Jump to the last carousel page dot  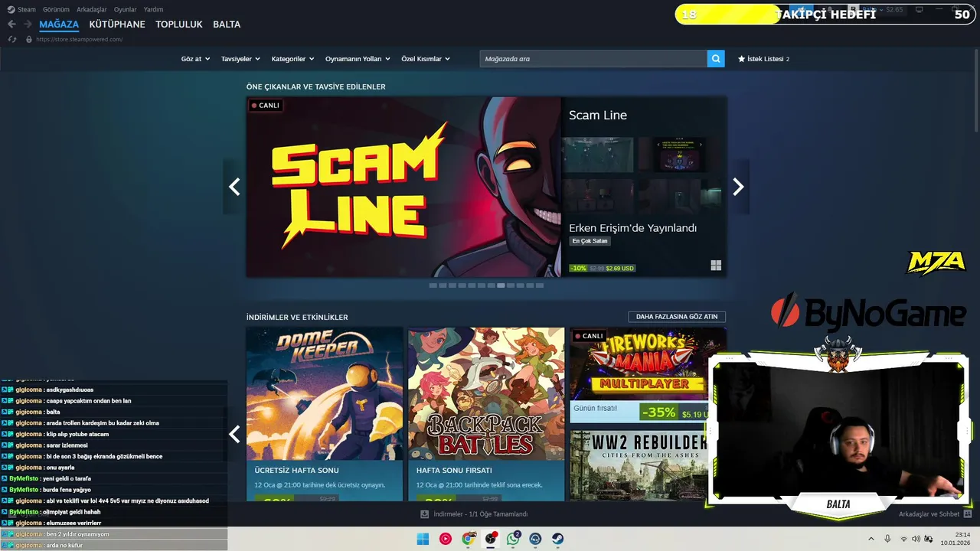(x=540, y=285)
